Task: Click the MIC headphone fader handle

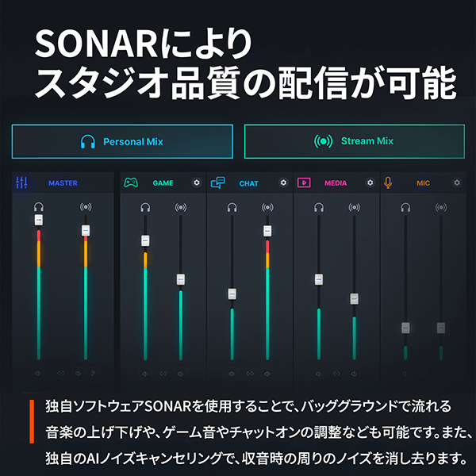Action: point(405,328)
